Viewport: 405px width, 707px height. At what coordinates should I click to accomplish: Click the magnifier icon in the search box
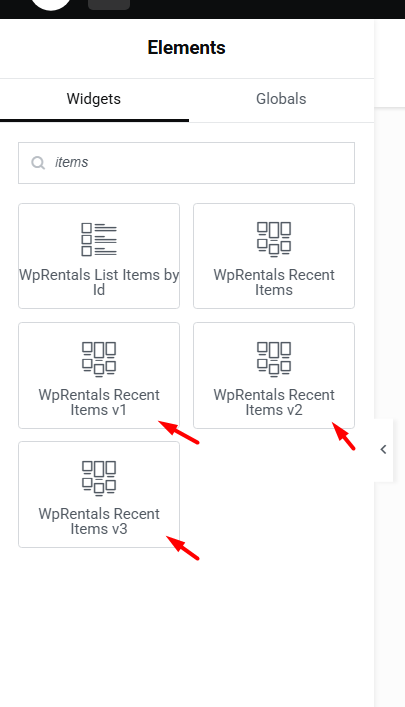38,163
